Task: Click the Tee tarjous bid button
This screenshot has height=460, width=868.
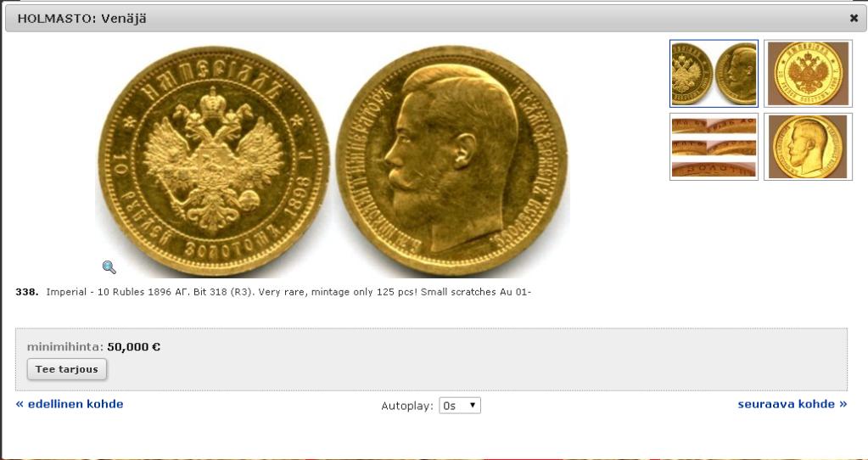Action: click(67, 369)
